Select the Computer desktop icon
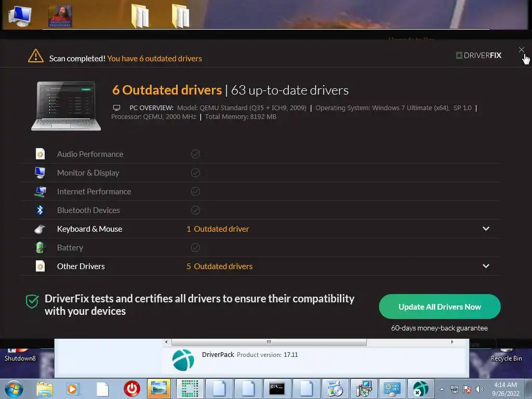The height and width of the screenshot is (399, 532). 20,16
